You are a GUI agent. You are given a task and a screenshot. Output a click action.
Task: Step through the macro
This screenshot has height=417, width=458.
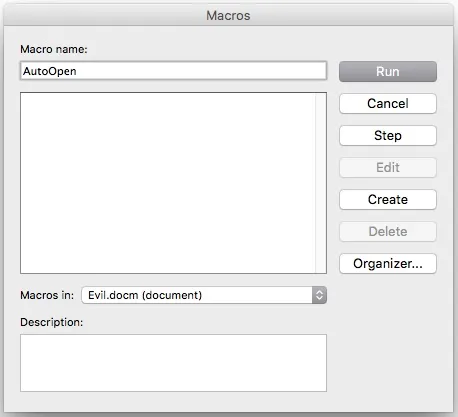388,135
